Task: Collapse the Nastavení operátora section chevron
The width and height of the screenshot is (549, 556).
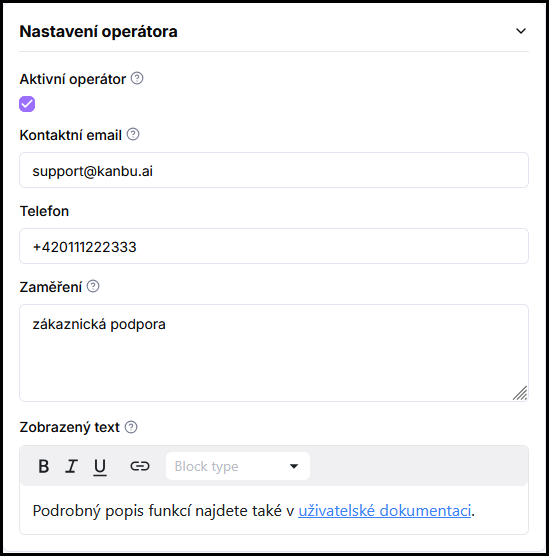Action: pos(520,31)
